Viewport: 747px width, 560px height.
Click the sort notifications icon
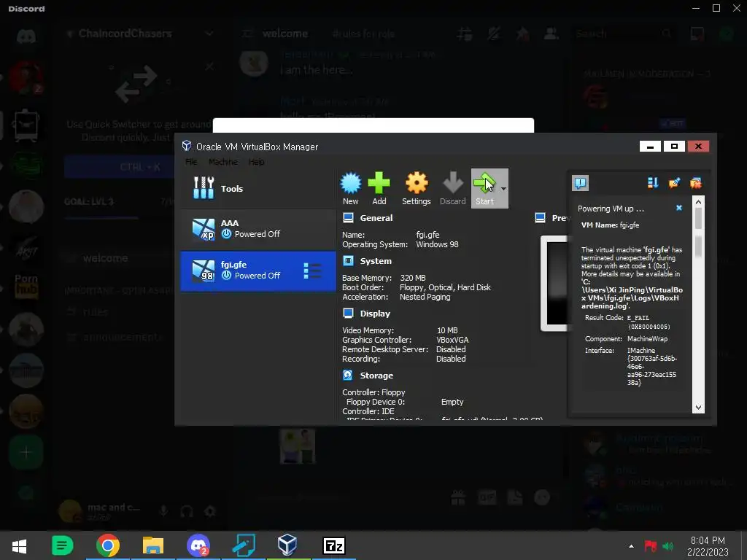[x=653, y=183]
